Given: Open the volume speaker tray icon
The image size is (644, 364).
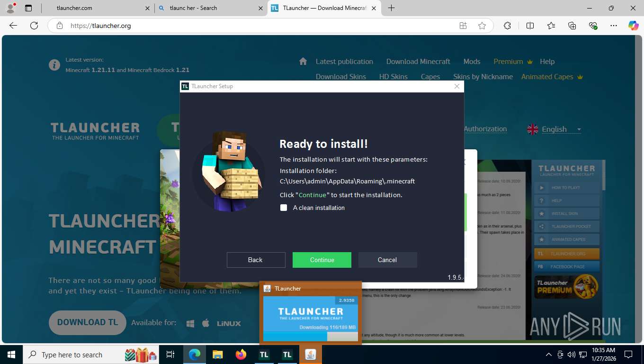Looking at the screenshot, I should click(571, 355).
